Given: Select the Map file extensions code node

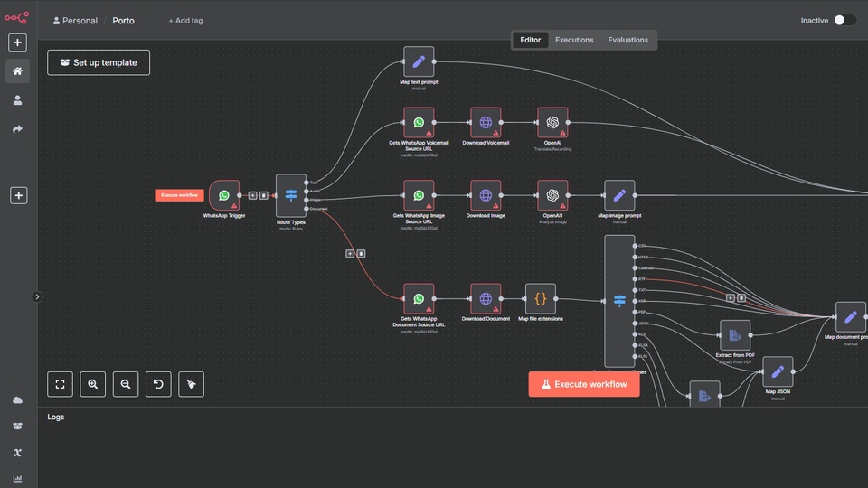Looking at the screenshot, I should 541,299.
